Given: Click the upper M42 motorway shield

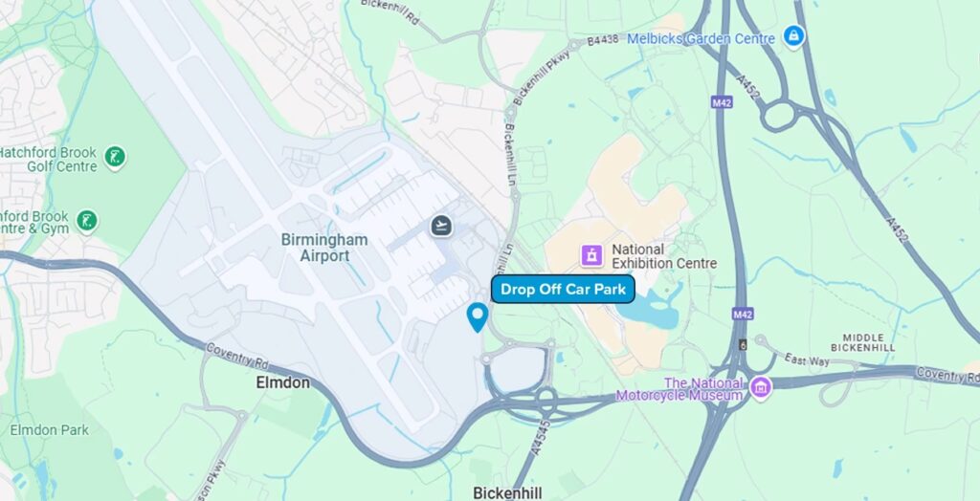Looking at the screenshot, I should [x=722, y=101].
